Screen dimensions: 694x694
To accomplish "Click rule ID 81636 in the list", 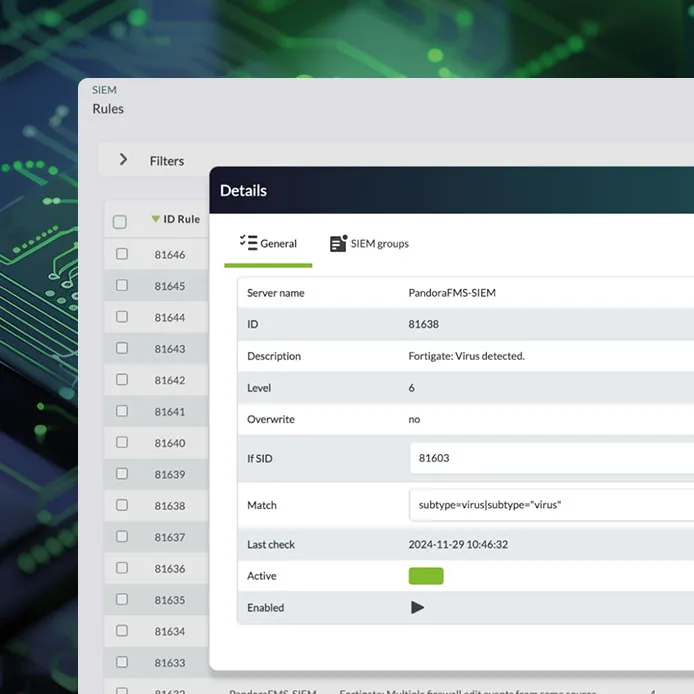I will pyautogui.click(x=170, y=569).
